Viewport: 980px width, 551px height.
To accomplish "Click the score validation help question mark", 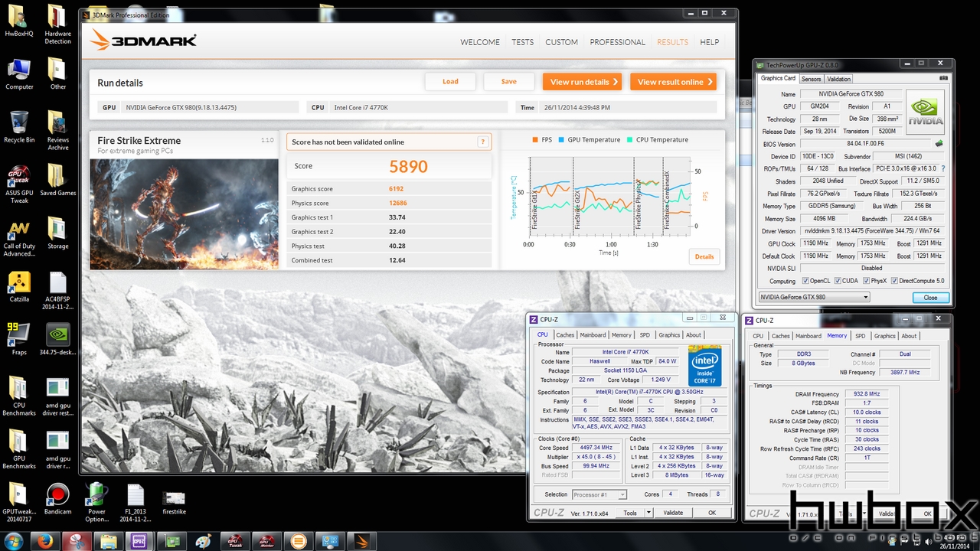I will [x=482, y=142].
